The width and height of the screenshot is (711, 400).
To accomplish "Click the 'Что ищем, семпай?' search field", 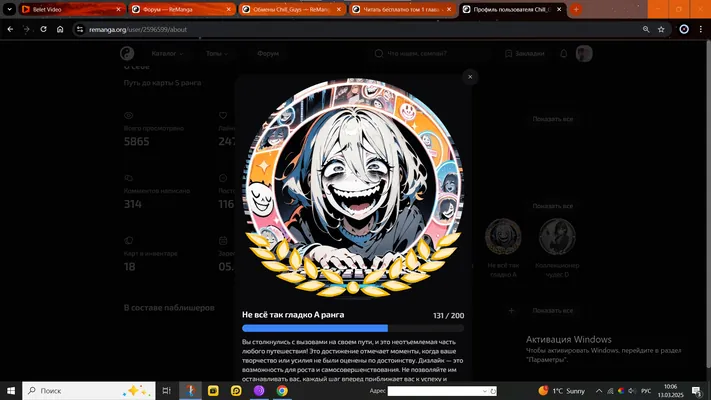I will click(431, 54).
